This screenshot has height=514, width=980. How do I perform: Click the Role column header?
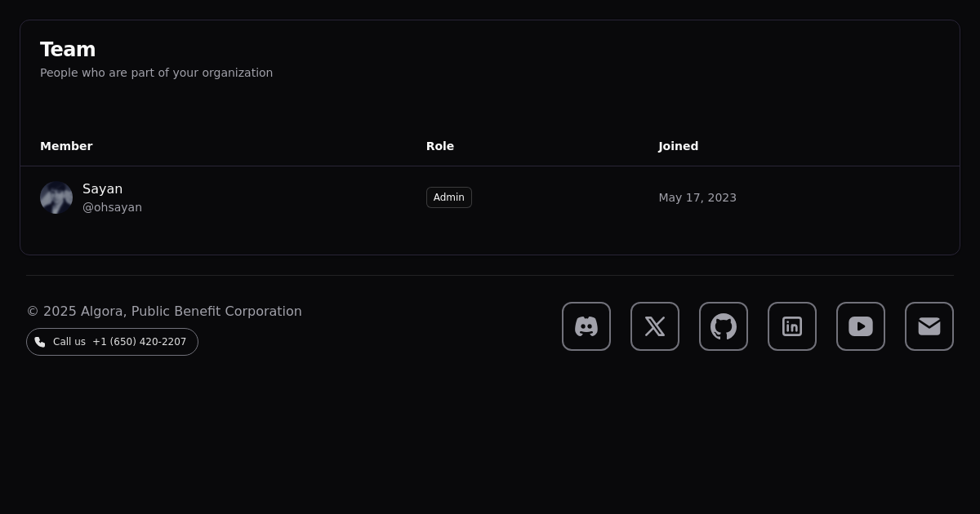(439, 146)
